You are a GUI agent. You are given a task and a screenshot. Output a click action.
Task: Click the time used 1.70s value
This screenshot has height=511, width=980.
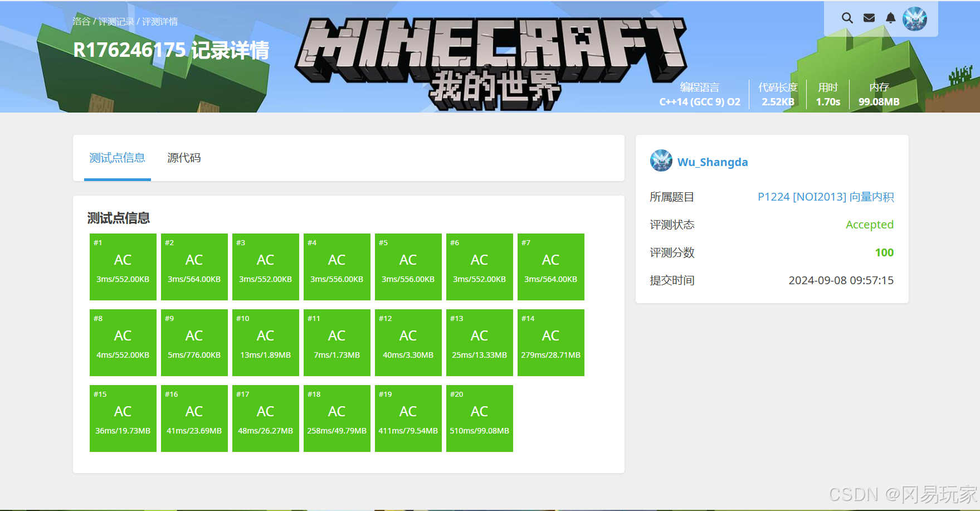tap(828, 102)
